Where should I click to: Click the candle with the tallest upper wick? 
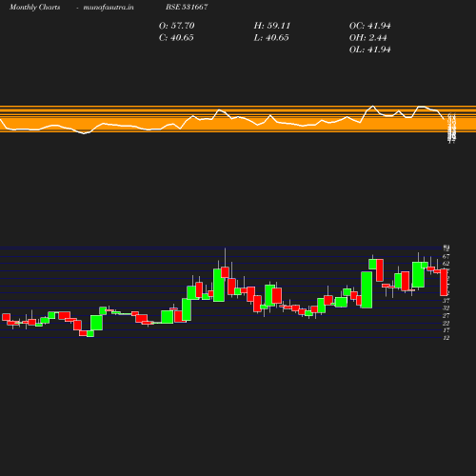pyautogui.click(x=226, y=272)
